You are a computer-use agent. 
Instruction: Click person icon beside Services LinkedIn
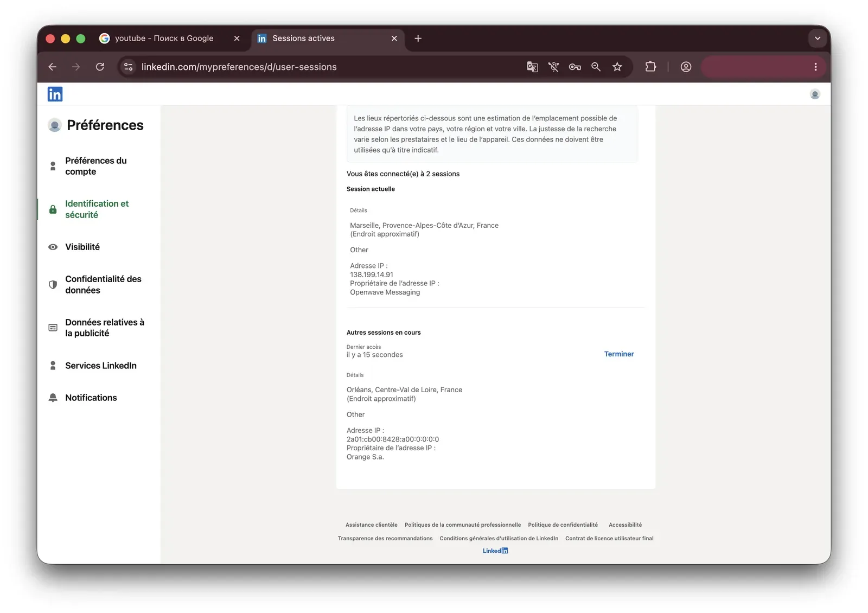(53, 366)
